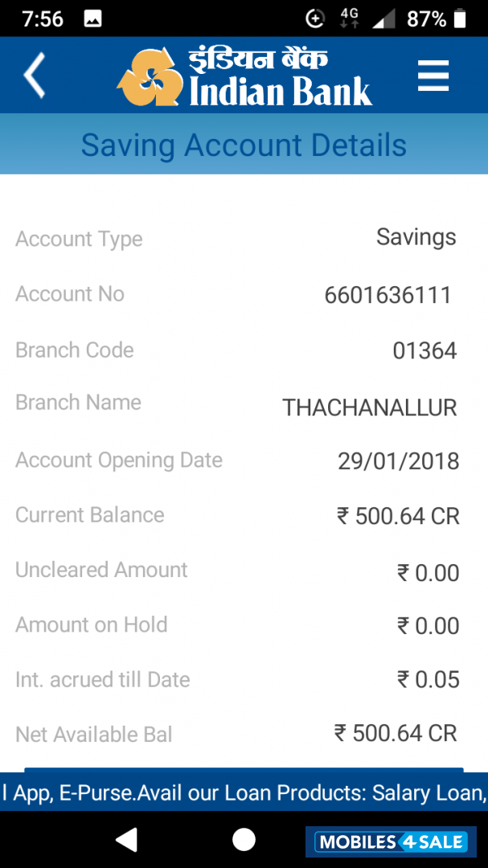Tap the account opening date 29/01/2018
The width and height of the screenshot is (488, 868).
click(x=398, y=461)
